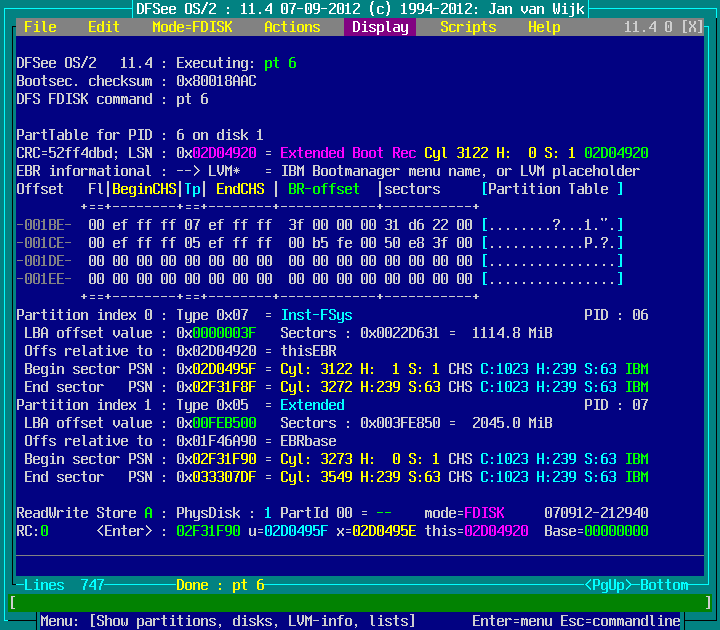Viewport: 720px width, 630px height.
Task: Click the BR-offset column header
Action: (x=324, y=189)
